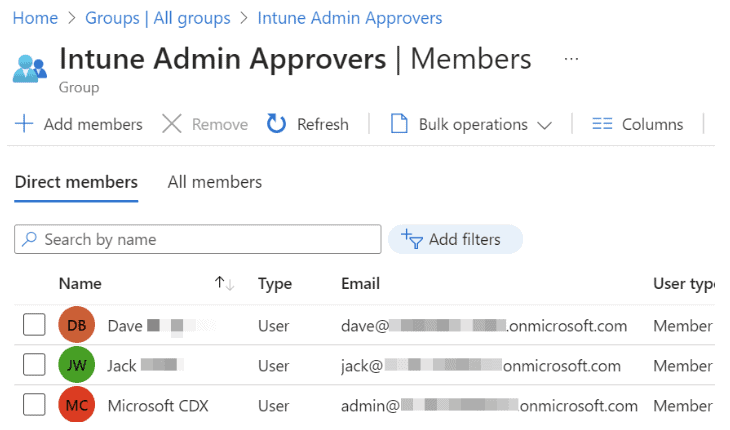Click the Refresh circular arrow icon
730x430 pixels.
point(277,124)
